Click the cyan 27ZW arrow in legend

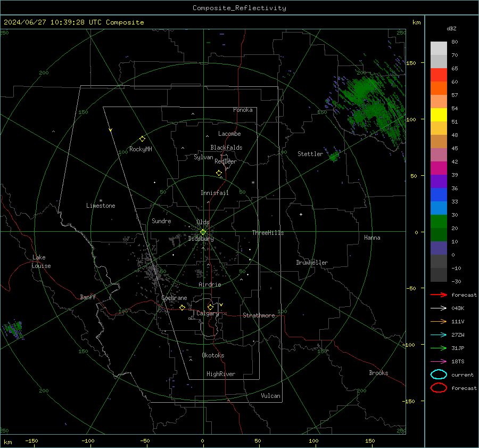[439, 335]
